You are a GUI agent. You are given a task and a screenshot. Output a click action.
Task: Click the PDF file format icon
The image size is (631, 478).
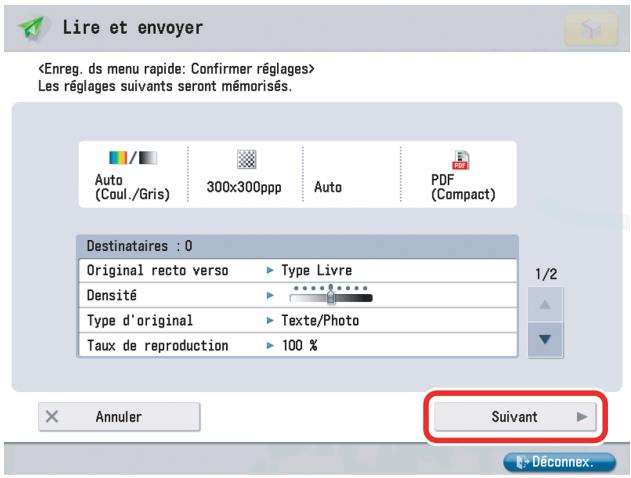[x=461, y=160]
